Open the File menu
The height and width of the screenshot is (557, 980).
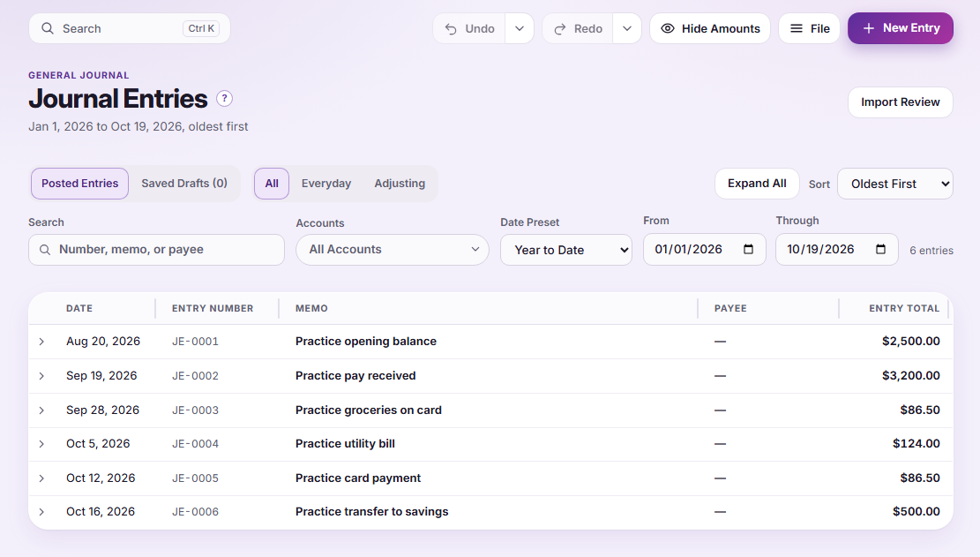pos(810,29)
